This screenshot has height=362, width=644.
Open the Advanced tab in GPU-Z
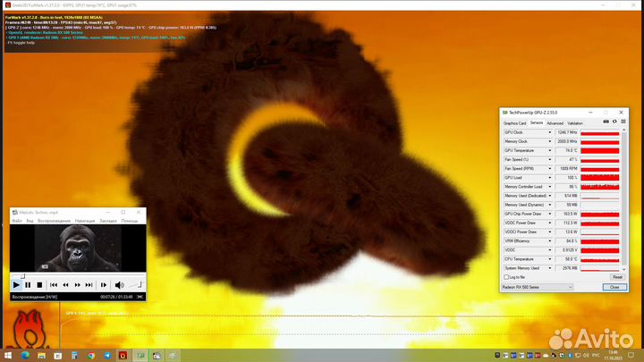tap(555, 122)
